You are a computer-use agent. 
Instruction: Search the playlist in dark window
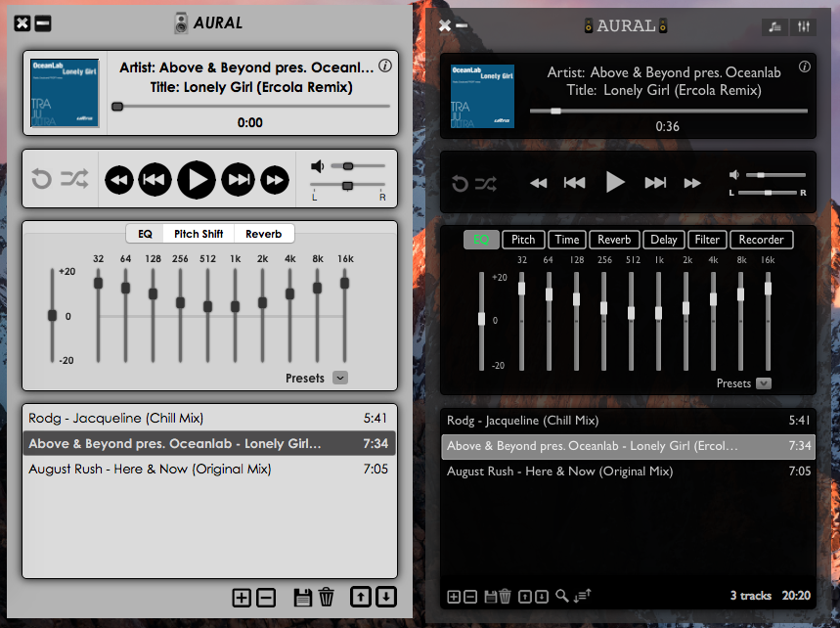[561, 596]
